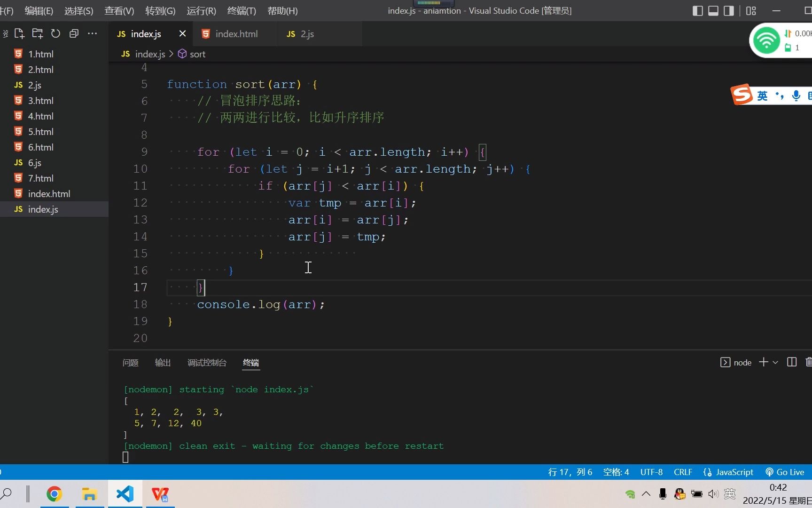812x508 pixels.
Task: Open 3.html in file explorer
Action: click(x=54, y=101)
